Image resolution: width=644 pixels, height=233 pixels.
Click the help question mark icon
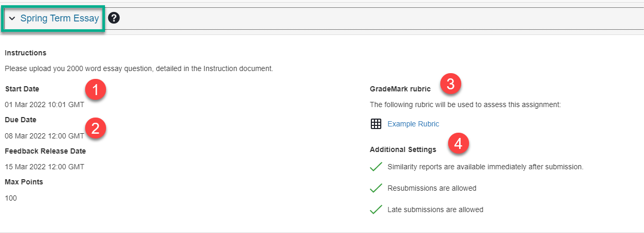point(114,18)
